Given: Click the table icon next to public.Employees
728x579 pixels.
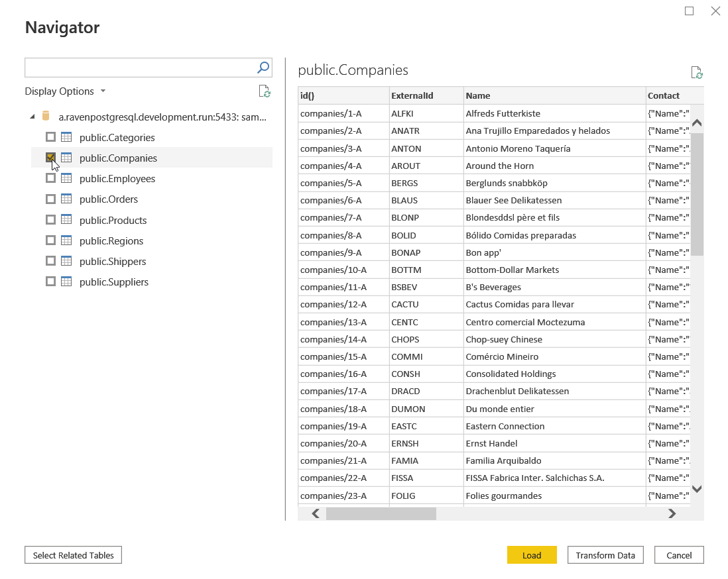Looking at the screenshot, I should tap(66, 178).
